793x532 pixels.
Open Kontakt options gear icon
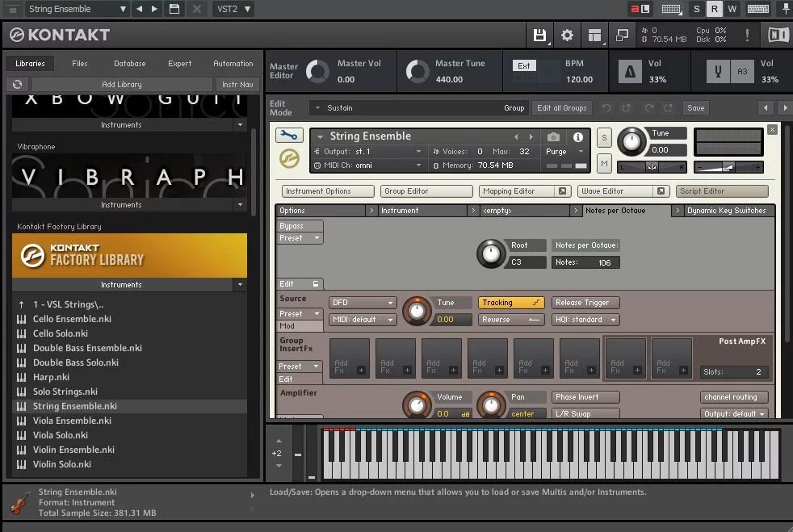point(567,35)
